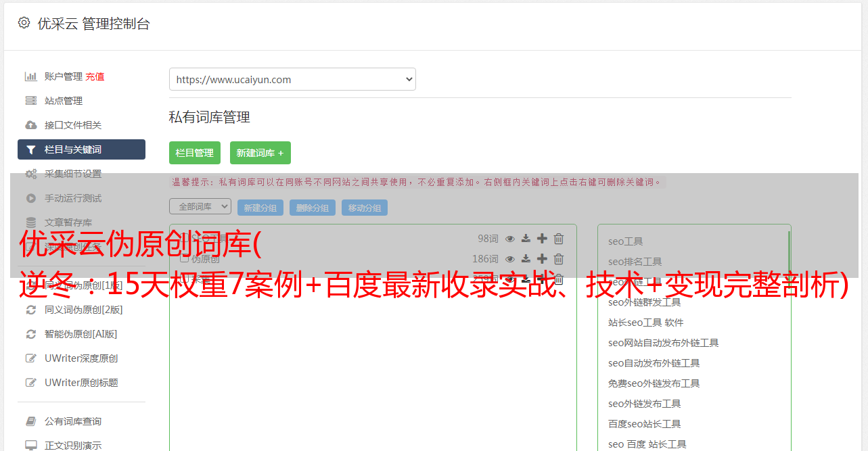Expand the 全部词库 group dropdown

(x=200, y=206)
